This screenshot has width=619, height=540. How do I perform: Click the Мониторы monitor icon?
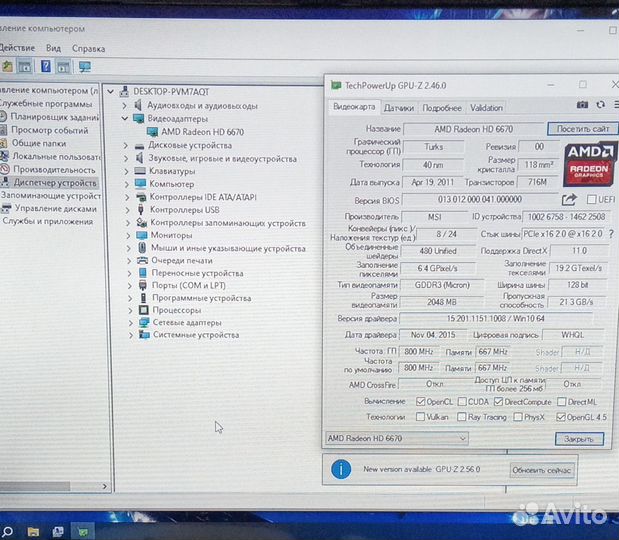(x=142, y=235)
